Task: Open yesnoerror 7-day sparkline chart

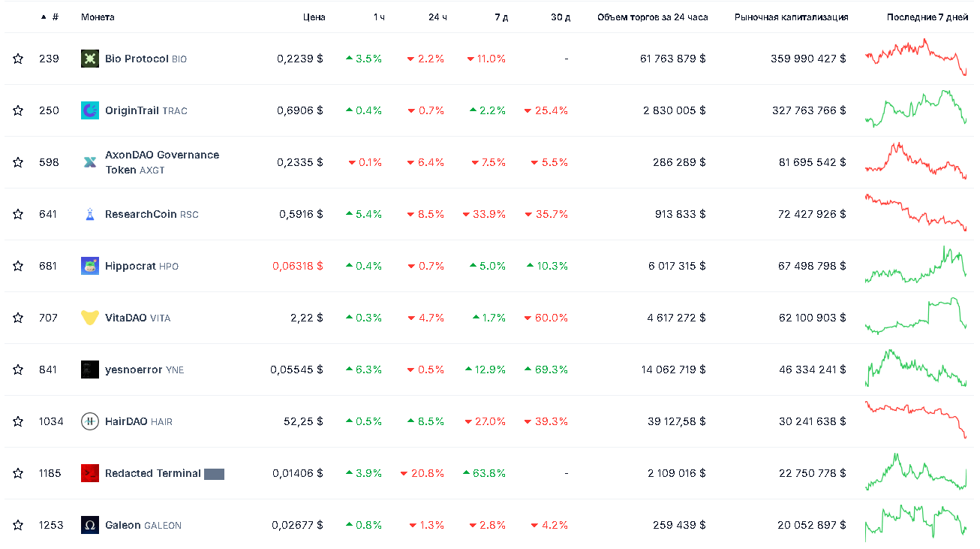Action: pyautogui.click(x=916, y=368)
